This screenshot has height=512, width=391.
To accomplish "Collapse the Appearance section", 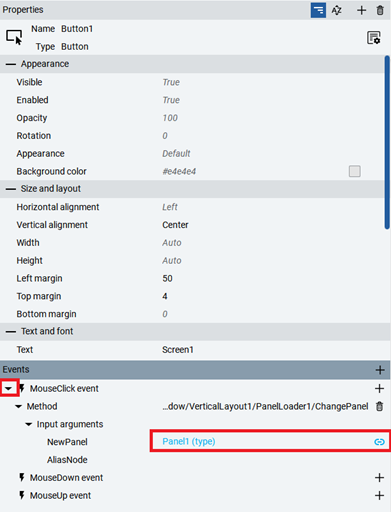I will pyautogui.click(x=11, y=64).
